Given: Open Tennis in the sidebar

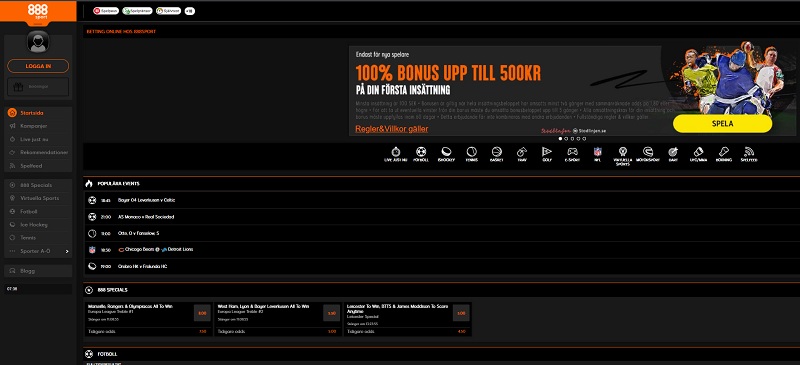Looking at the screenshot, I should point(38,238).
